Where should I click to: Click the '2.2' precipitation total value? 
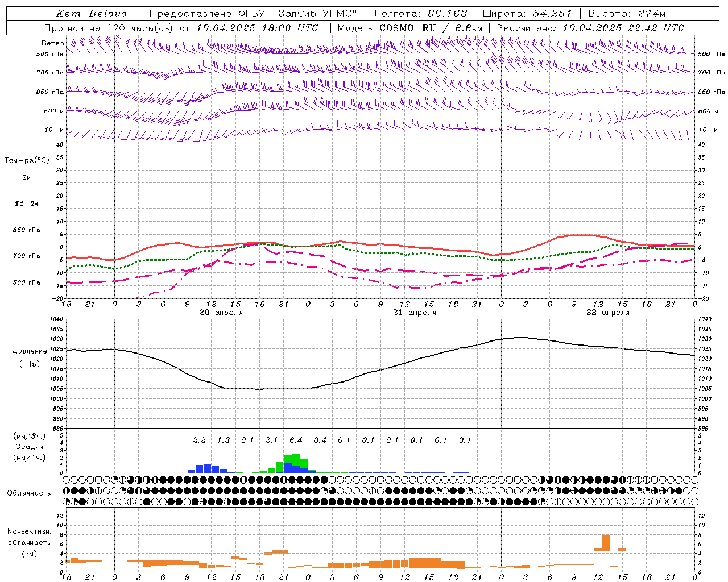[199, 440]
